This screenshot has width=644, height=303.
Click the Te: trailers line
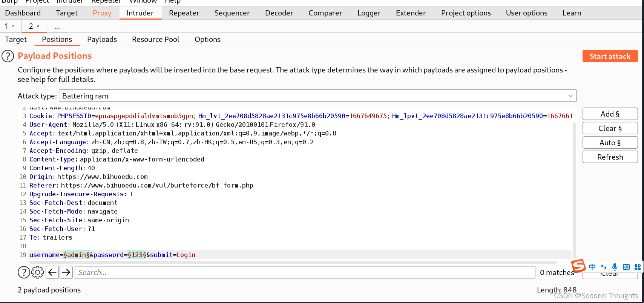click(x=51, y=237)
